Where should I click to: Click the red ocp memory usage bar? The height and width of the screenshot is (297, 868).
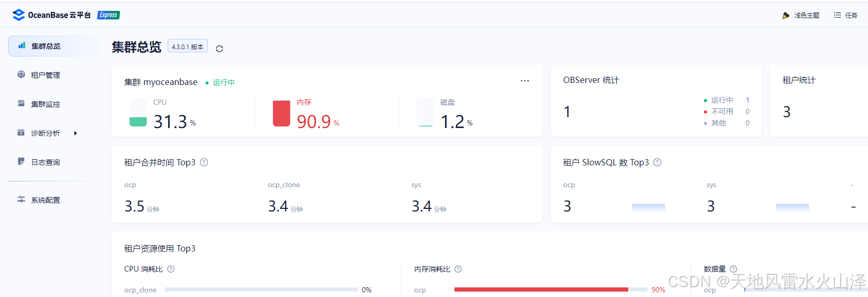pos(541,290)
